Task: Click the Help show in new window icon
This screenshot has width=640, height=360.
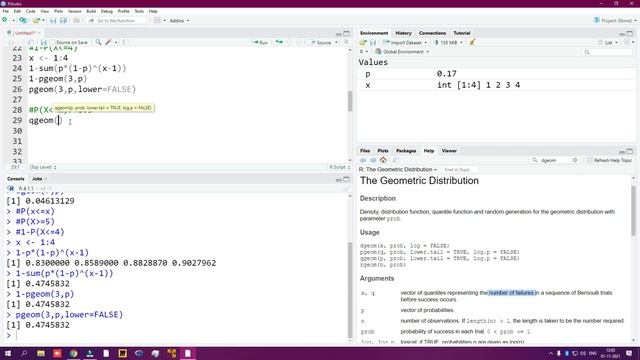Action: coord(396,160)
